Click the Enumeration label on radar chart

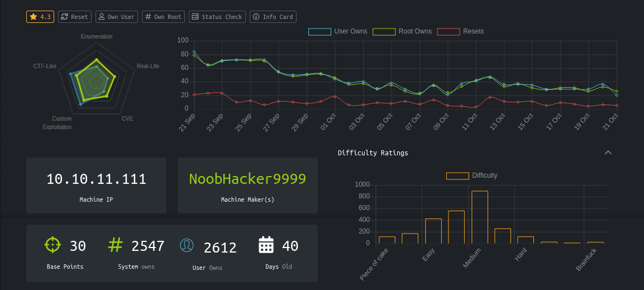point(96,36)
